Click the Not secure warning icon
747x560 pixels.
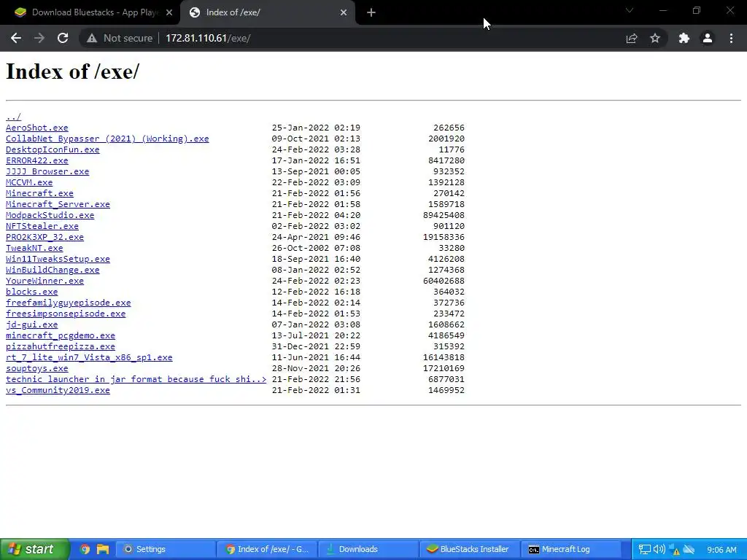tap(91, 38)
